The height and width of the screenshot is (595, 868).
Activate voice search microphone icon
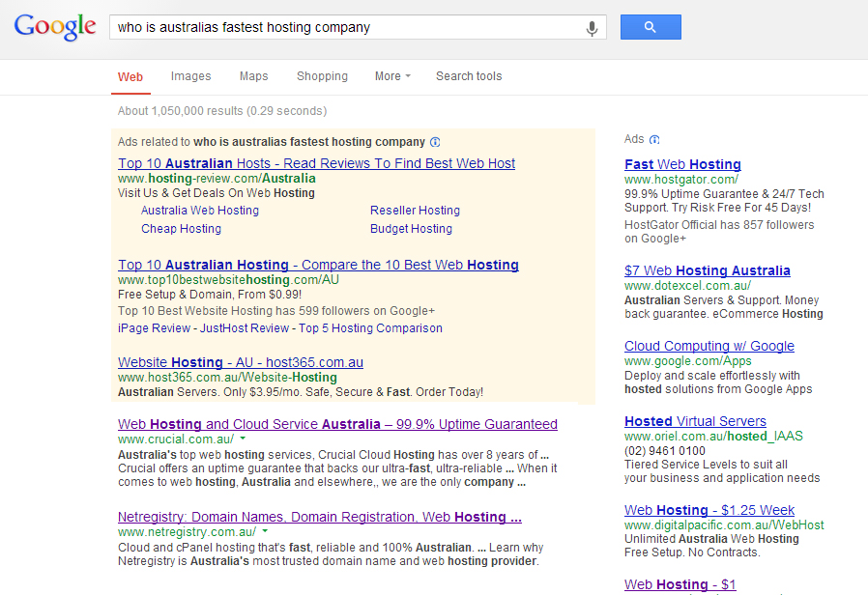[592, 28]
